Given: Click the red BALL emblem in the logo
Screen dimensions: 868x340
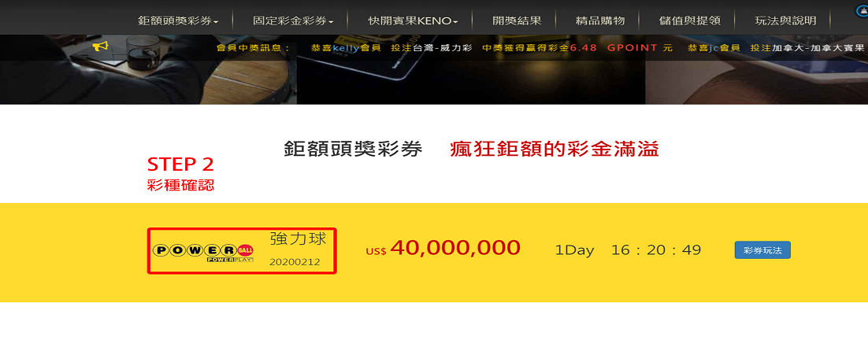Looking at the screenshot, I should coord(245,250).
